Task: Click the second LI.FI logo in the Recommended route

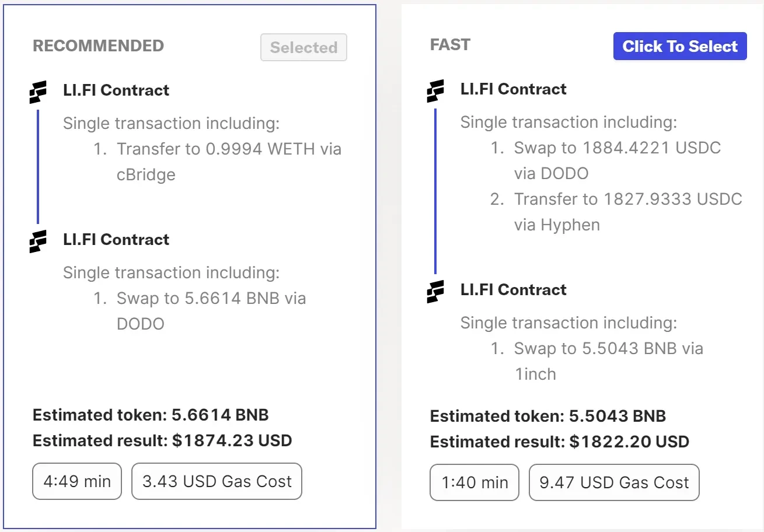Action: coord(38,242)
